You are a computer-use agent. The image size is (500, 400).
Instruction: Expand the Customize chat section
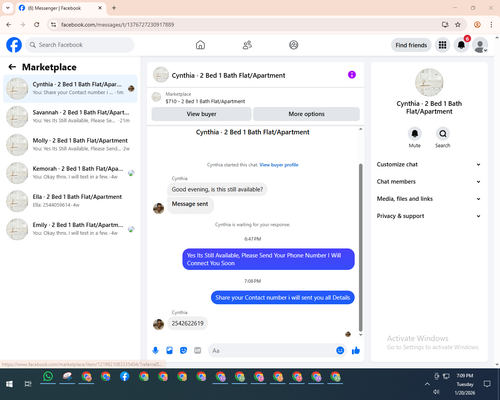[429, 164]
